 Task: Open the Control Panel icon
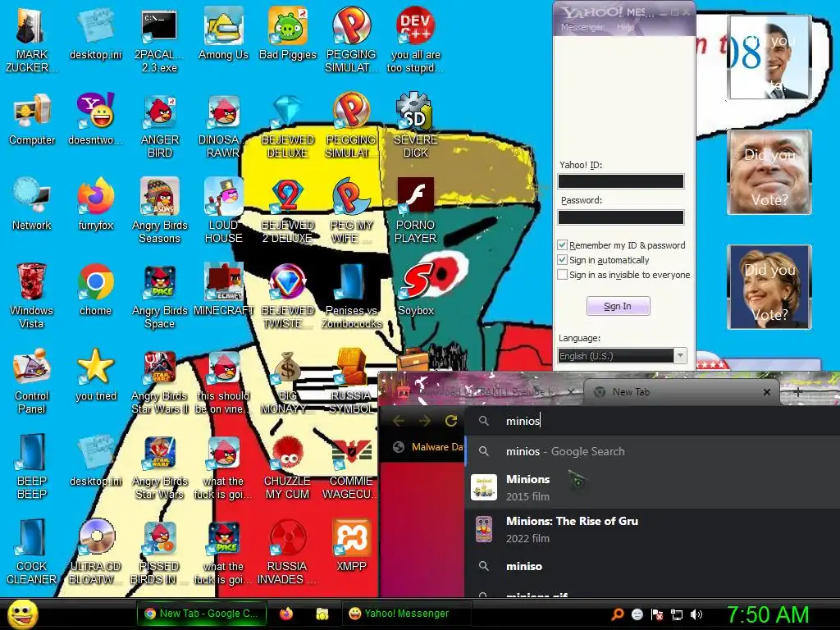click(31, 367)
